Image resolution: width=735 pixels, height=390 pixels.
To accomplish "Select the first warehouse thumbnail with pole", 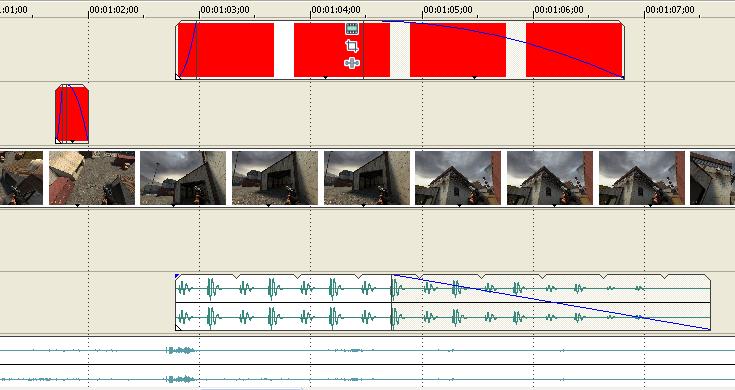I will (183, 178).
